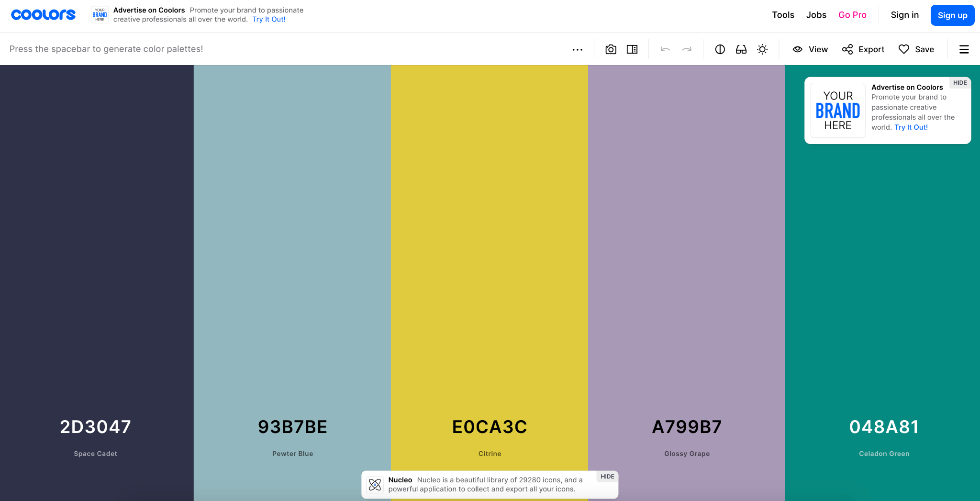Open the sun icon to adjust palette
This screenshot has height=501, width=980.
pos(762,49)
